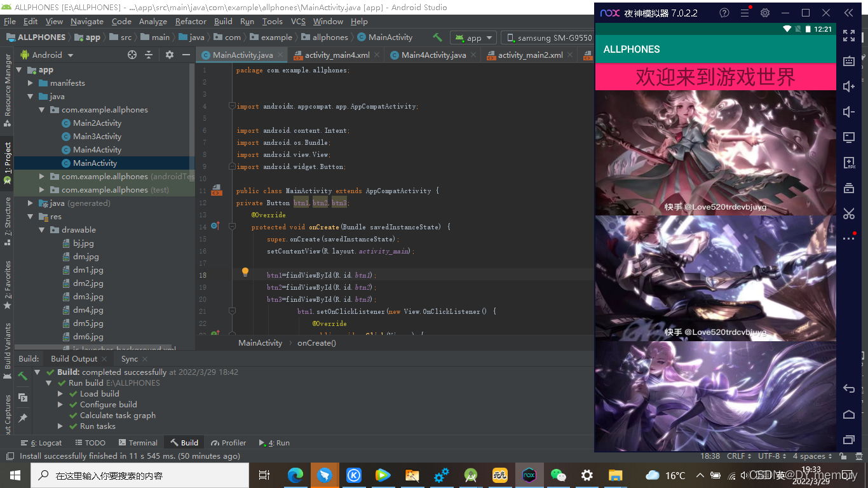
Task: Select dm3.jpg in drawable folder
Action: pyautogui.click(x=88, y=297)
